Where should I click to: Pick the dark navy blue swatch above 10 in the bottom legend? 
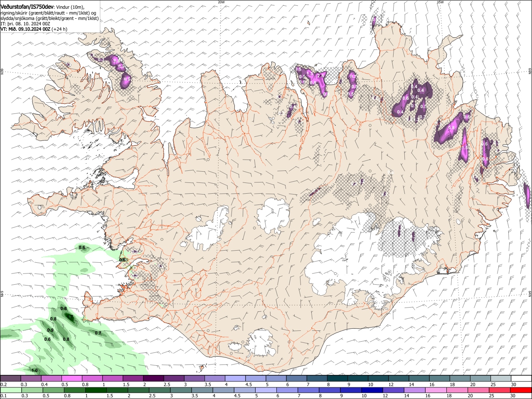(372, 390)
